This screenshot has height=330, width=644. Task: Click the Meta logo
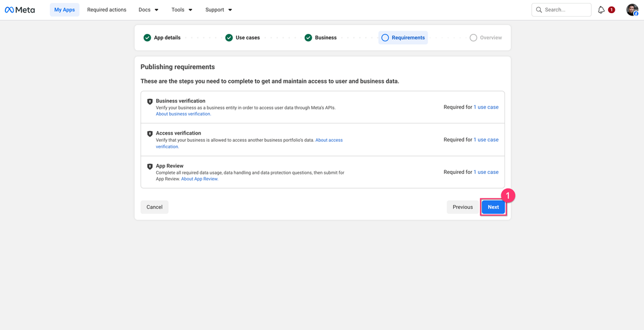20,10
